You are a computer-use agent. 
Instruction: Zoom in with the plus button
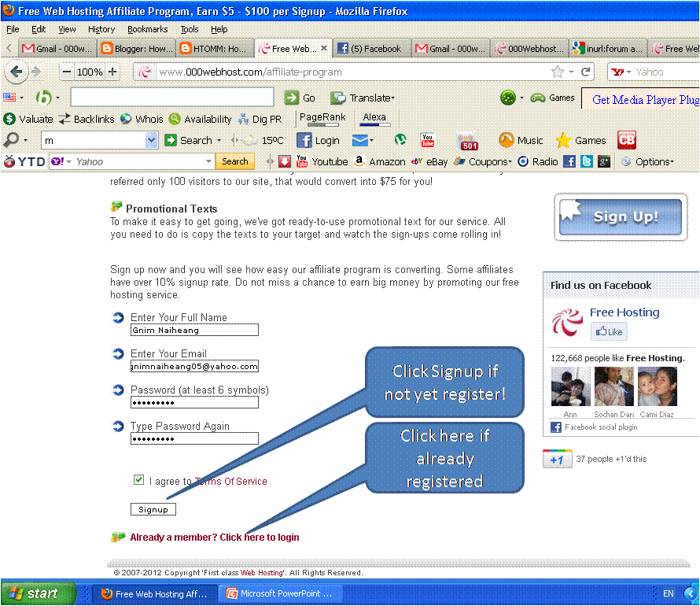pos(112,72)
